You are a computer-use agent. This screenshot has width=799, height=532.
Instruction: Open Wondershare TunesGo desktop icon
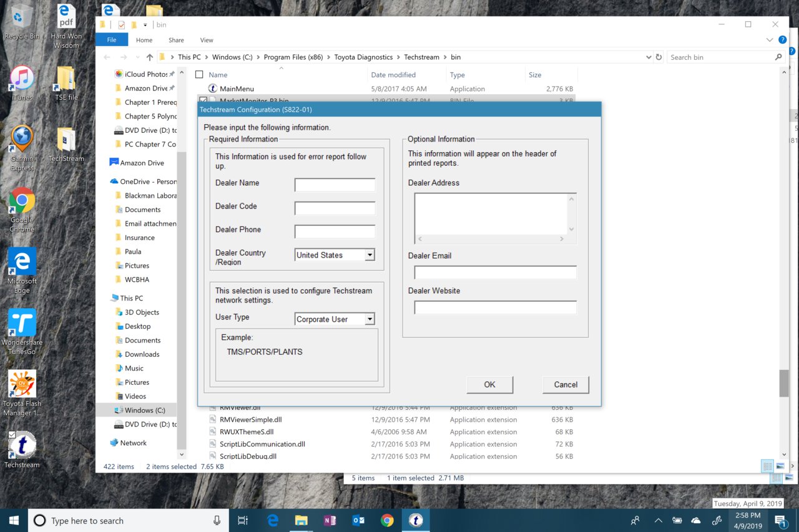[22, 332]
